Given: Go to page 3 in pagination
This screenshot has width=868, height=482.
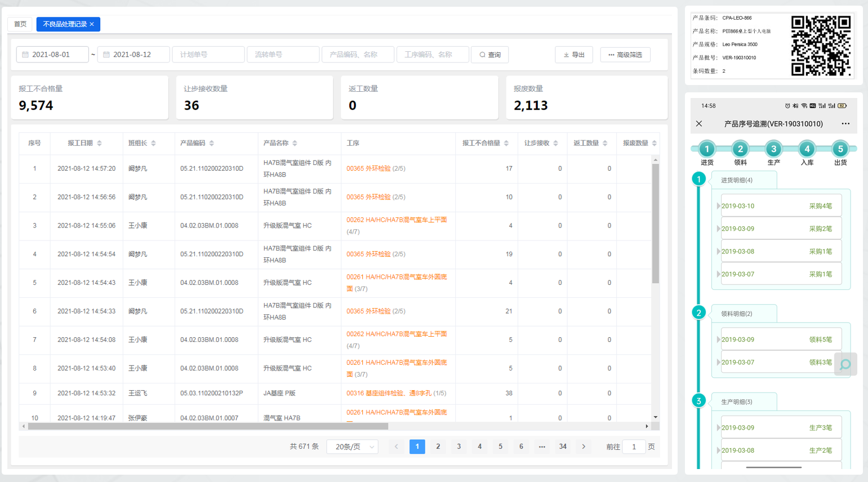Looking at the screenshot, I should point(459,447).
